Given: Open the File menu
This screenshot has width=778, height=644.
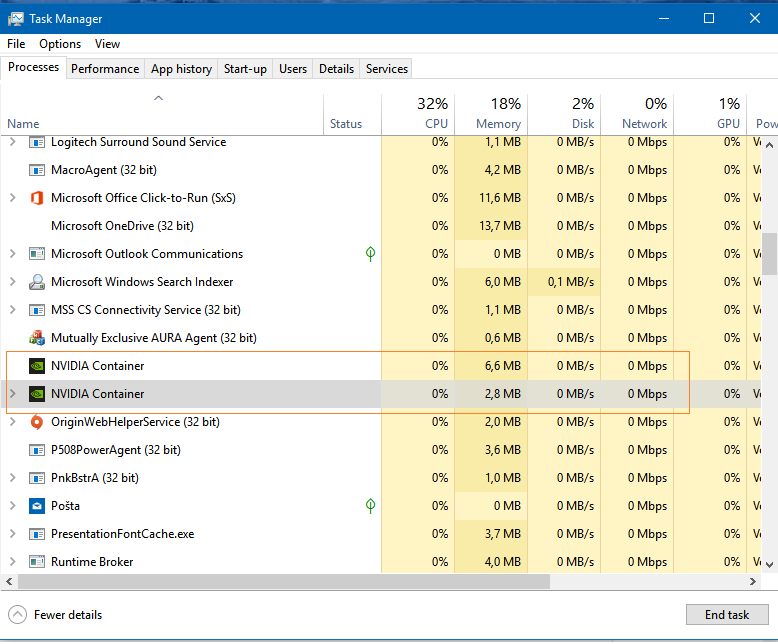Looking at the screenshot, I should click(16, 44).
